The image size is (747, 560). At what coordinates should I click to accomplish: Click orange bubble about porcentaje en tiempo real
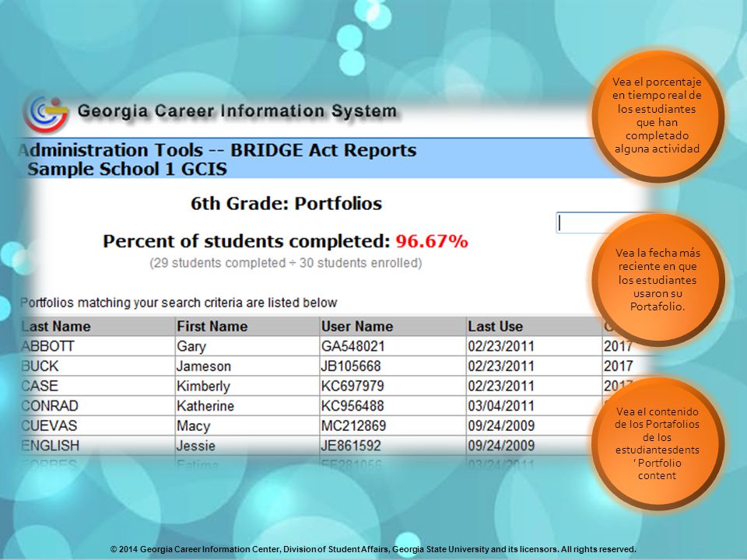[x=658, y=116]
